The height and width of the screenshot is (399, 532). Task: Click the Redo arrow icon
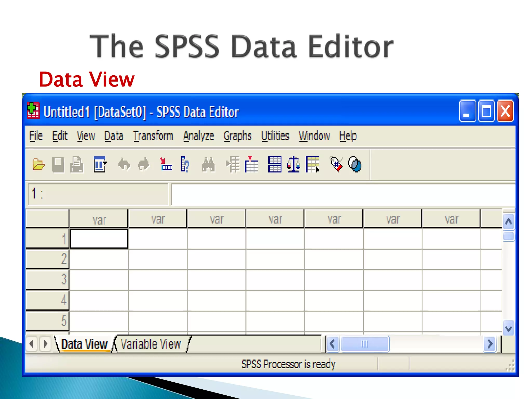point(144,164)
